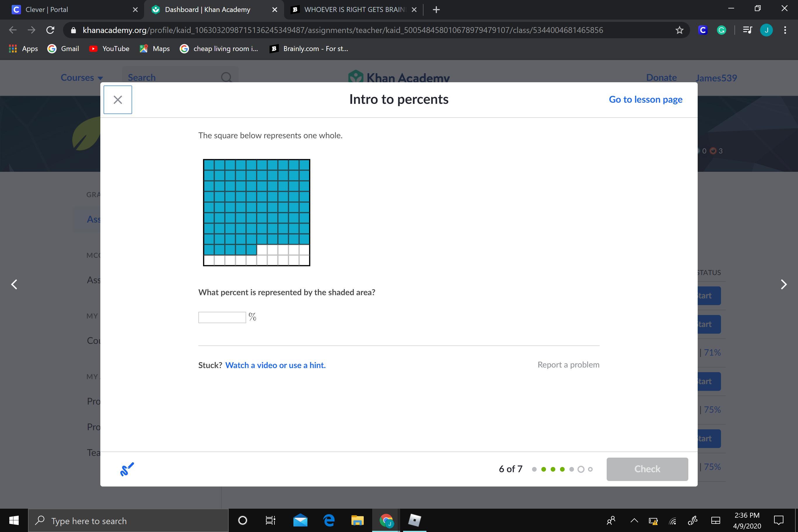Open File Explorer from the taskbar
The width and height of the screenshot is (798, 532).
click(x=357, y=520)
